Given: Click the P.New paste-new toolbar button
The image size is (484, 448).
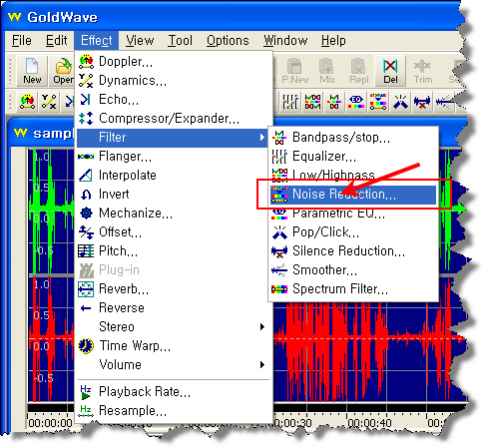Looking at the screenshot, I should [294, 71].
